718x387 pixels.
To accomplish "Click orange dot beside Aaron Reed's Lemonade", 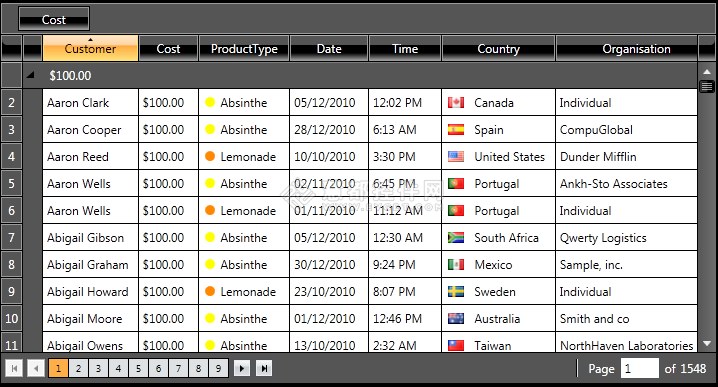I will (210, 156).
